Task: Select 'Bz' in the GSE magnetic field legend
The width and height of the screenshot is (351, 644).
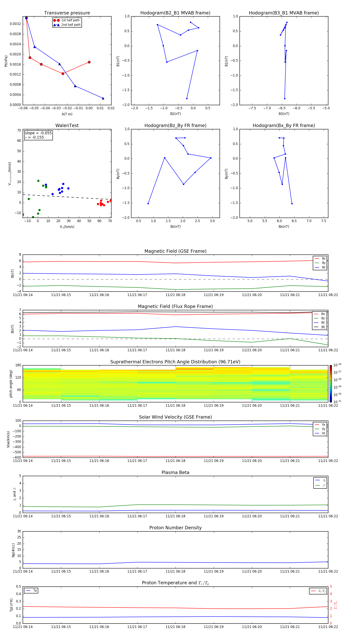Action: 320,267
